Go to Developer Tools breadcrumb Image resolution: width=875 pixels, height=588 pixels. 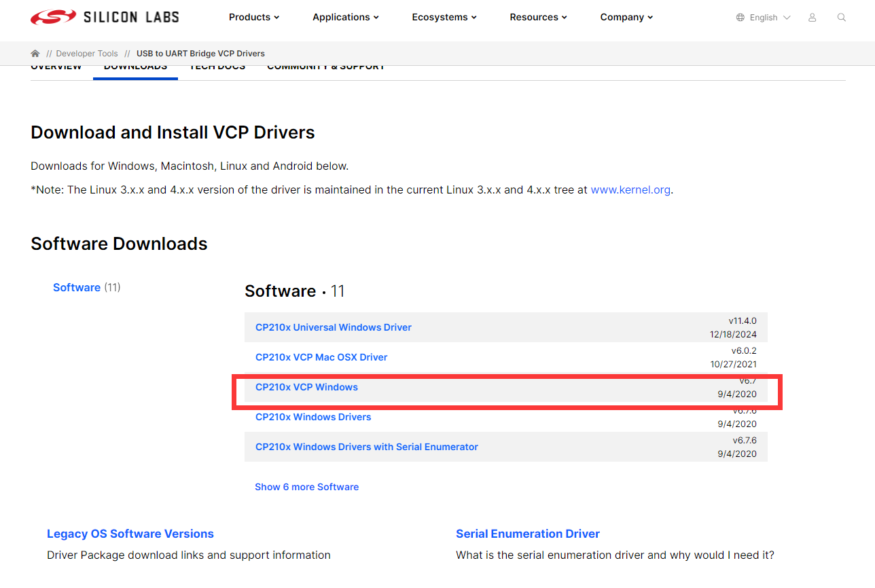point(87,54)
